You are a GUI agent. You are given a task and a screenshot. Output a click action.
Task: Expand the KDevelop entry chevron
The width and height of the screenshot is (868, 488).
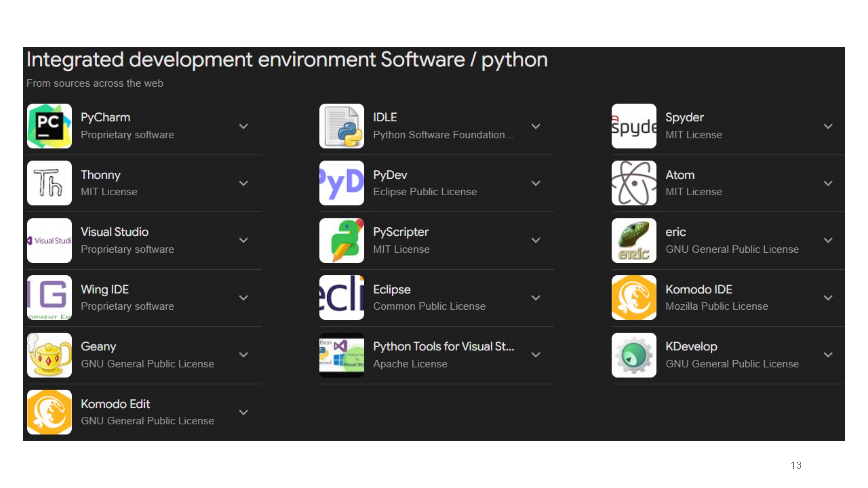tap(828, 355)
